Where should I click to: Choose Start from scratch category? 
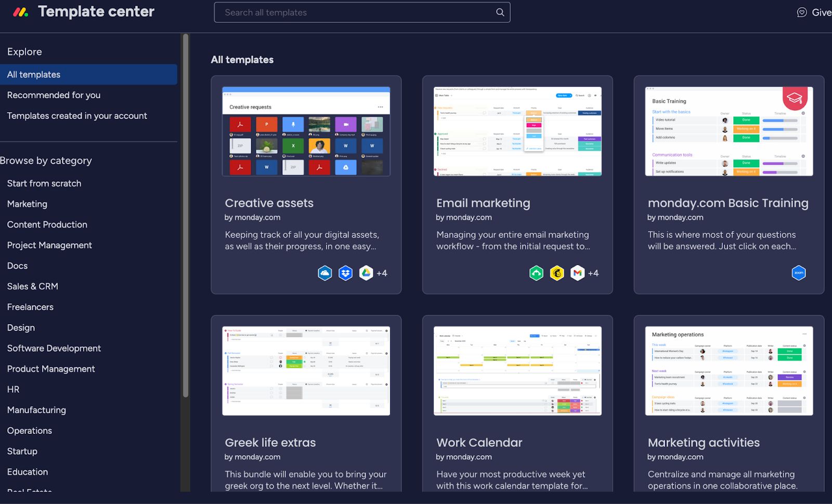click(x=44, y=183)
